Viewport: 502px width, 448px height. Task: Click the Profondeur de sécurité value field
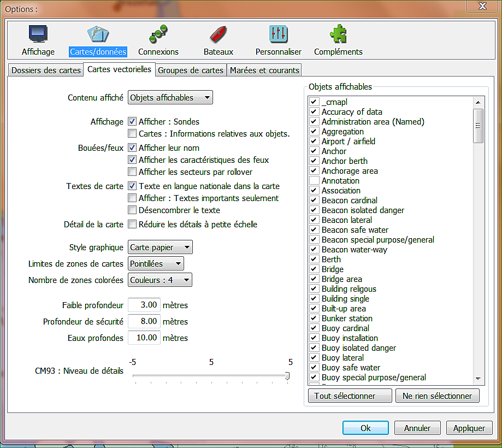(144, 321)
